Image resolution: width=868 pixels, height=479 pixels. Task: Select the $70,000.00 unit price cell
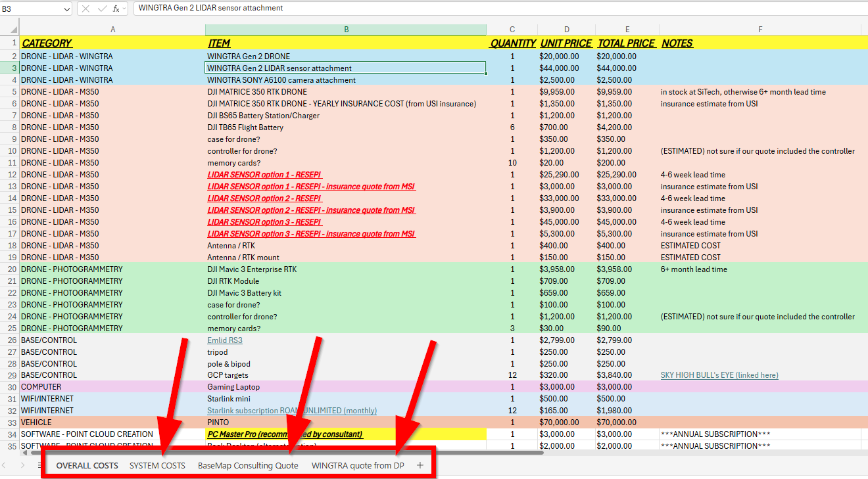click(x=567, y=422)
